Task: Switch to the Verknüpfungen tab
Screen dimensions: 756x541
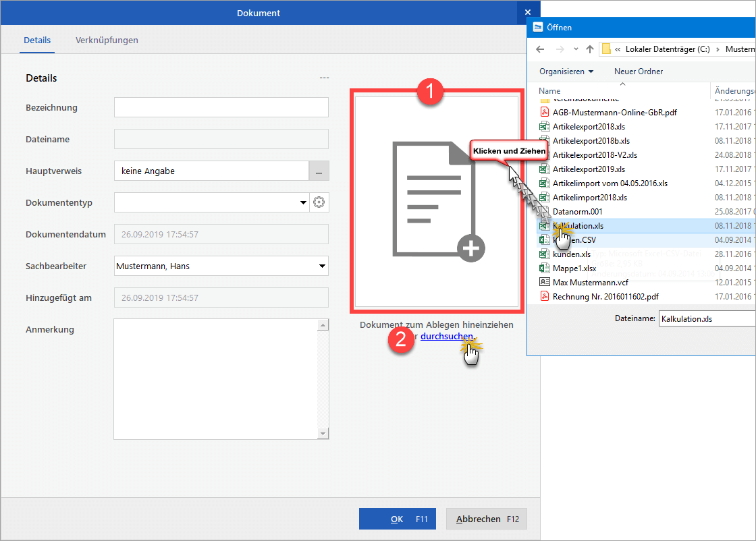Action: [107, 40]
